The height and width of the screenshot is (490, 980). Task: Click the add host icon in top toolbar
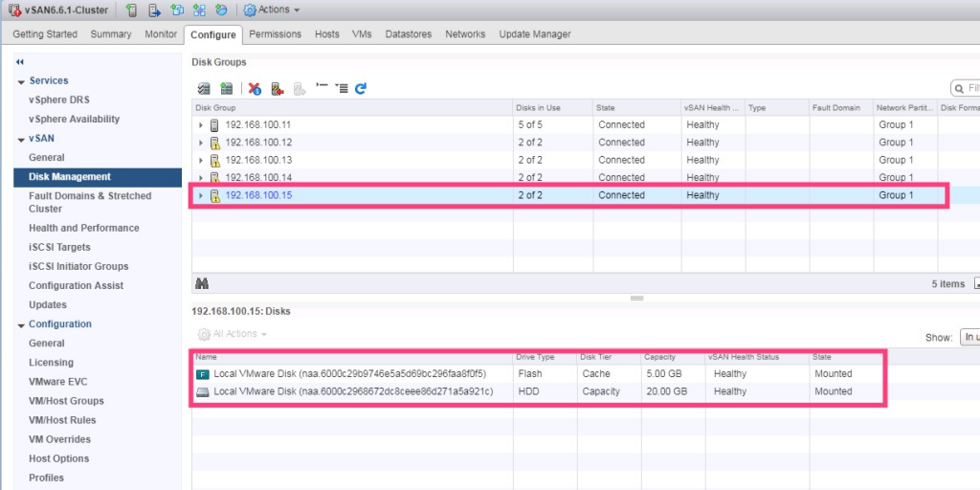tap(130, 10)
